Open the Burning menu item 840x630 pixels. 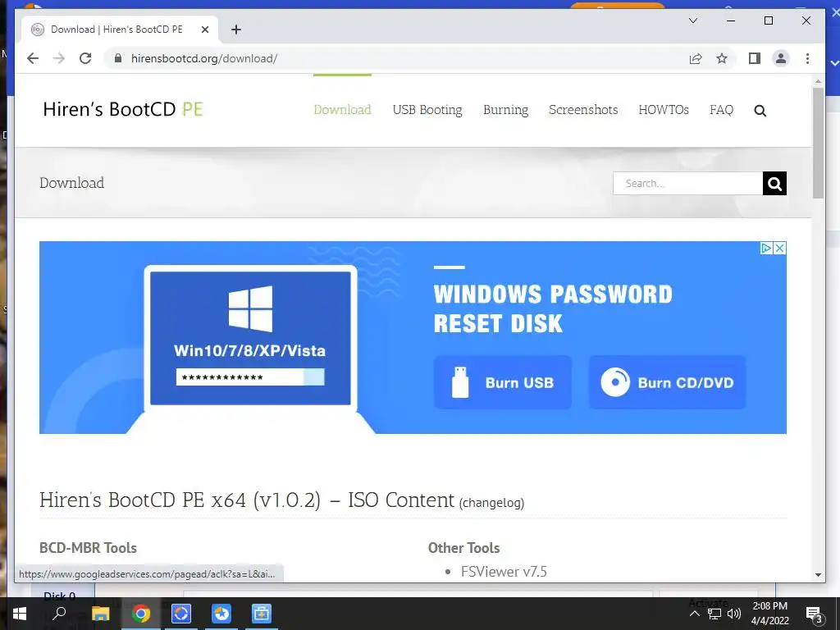(x=505, y=110)
